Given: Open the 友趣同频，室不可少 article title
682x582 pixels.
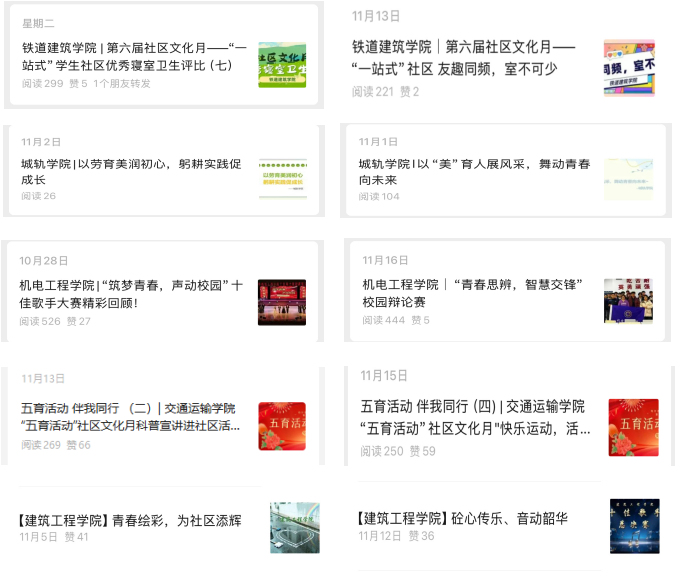Looking at the screenshot, I should 463,58.
